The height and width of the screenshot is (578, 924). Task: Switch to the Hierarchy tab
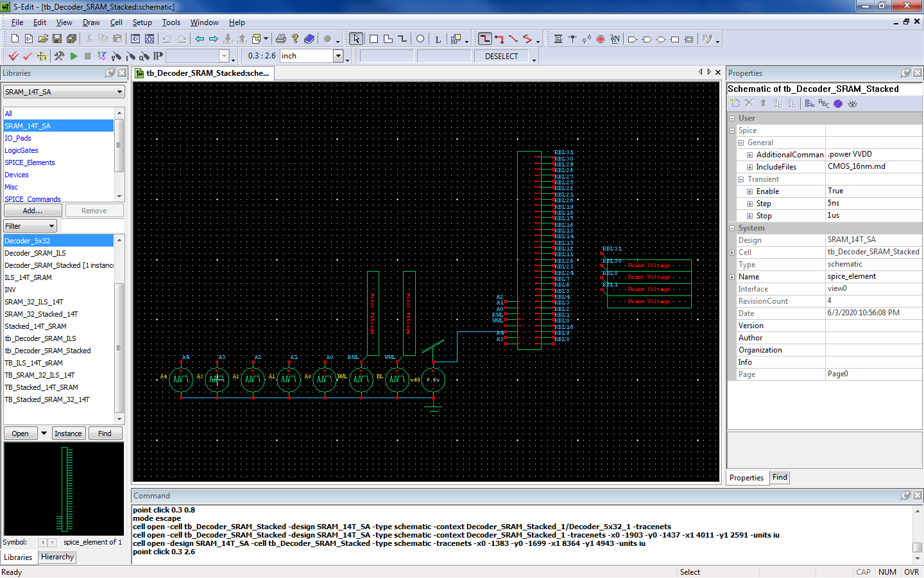point(57,557)
